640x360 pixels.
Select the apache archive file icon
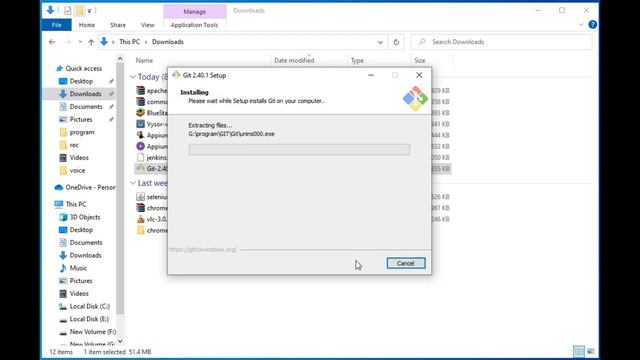140,91
